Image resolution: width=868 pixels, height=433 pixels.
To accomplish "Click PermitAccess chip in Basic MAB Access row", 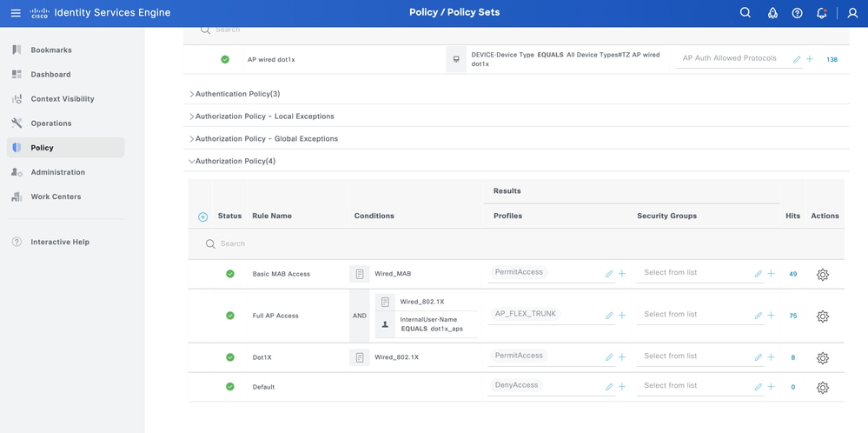I will pos(519,272).
